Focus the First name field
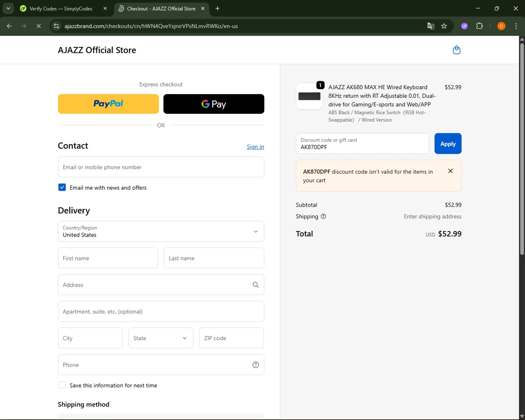 coord(108,258)
